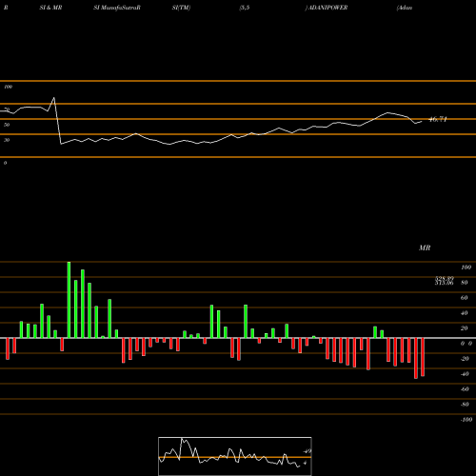This screenshot has height=476, width=476.
Task: Click the 49 value in the mini chart
Action: point(307,451)
